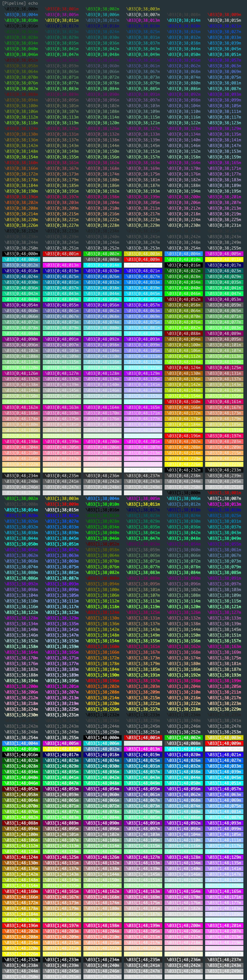Select the red-background entry \033[0;48;001m
The width and height of the screenshot is (247, 980).
tap(62, 254)
